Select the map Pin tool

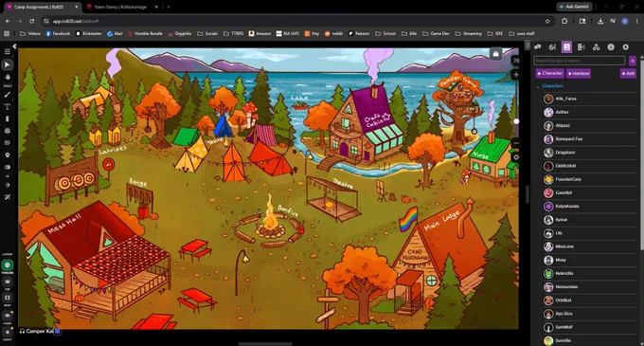pyautogui.click(x=7, y=155)
